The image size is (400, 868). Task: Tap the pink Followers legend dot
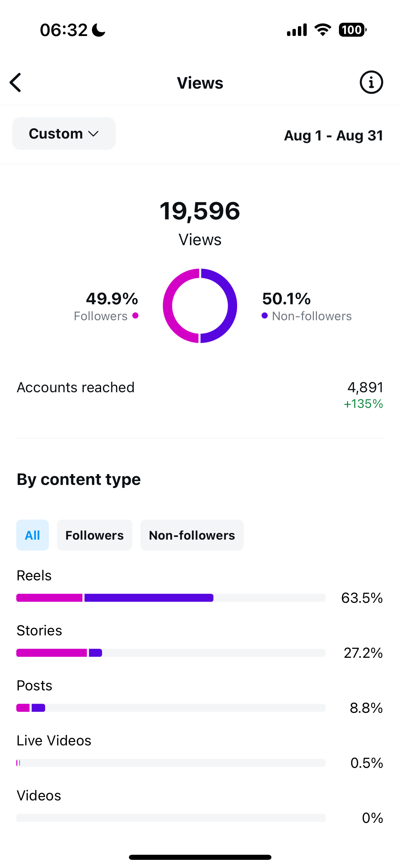[x=135, y=316]
